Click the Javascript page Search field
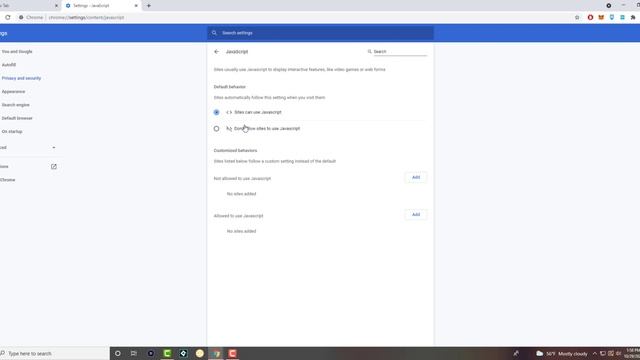The width and height of the screenshot is (640, 360). (x=400, y=52)
